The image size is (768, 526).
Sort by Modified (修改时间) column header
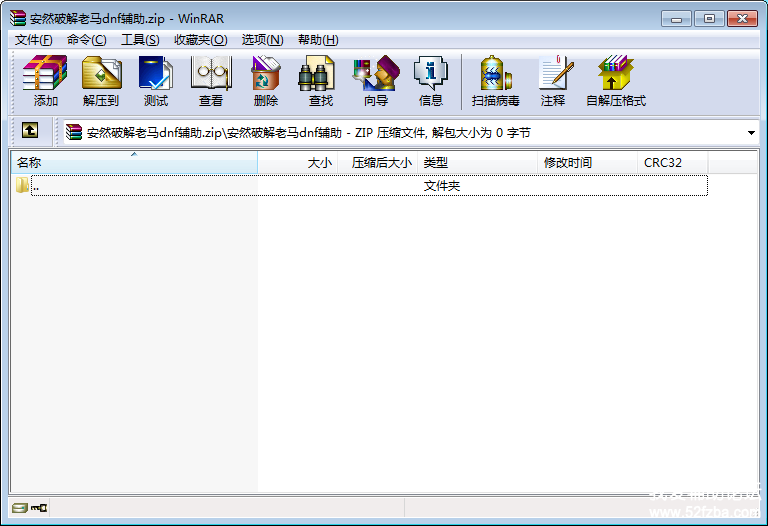point(588,163)
